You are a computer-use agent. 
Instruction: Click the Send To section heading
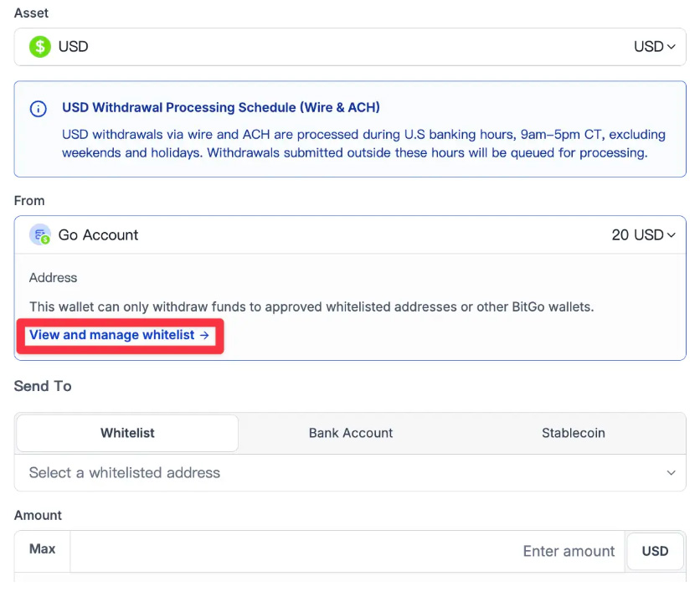click(43, 386)
